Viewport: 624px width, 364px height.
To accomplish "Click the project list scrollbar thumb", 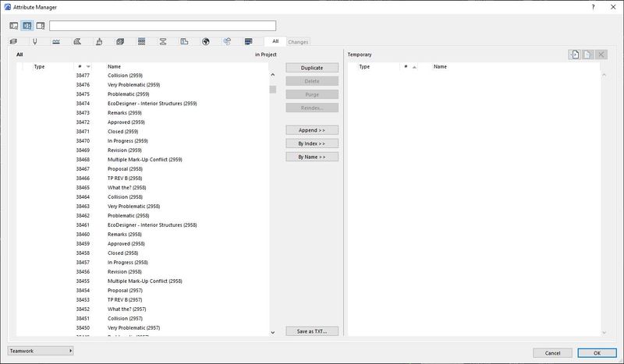I will (x=272, y=90).
